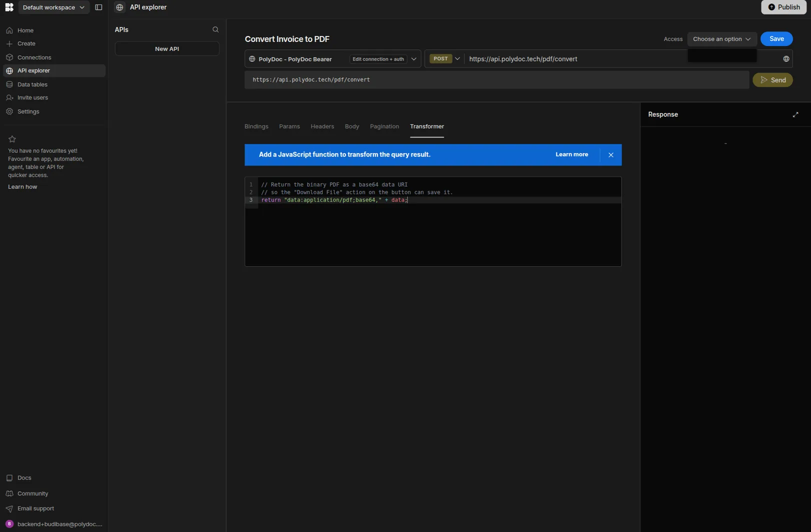This screenshot has height=532, width=811.
Task: Open Invite users in the sidebar
Action: coord(54,97)
